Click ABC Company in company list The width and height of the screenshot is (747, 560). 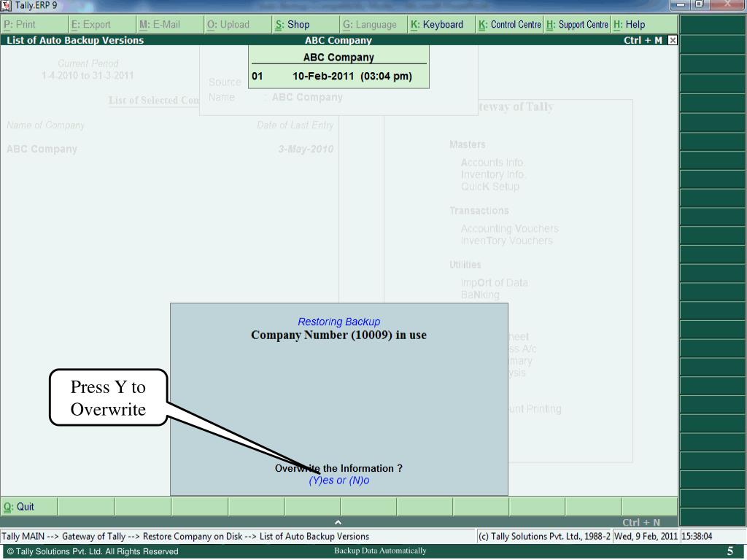(42, 149)
